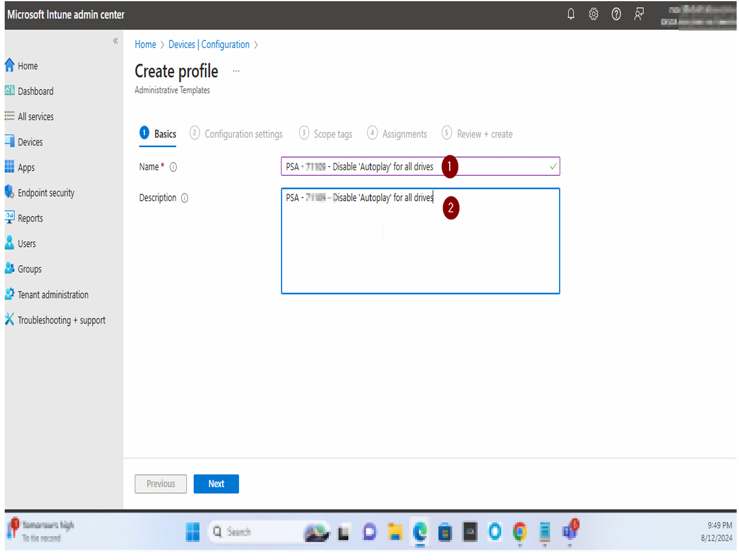The image size is (739, 560).
Task: Click into the Name input field
Action: click(420, 166)
